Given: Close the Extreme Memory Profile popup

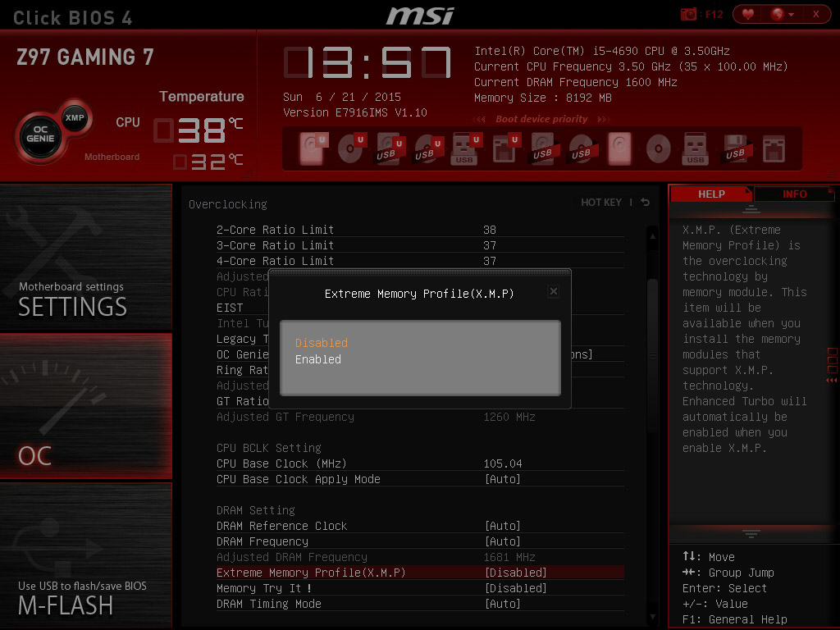Looking at the screenshot, I should click(x=554, y=291).
